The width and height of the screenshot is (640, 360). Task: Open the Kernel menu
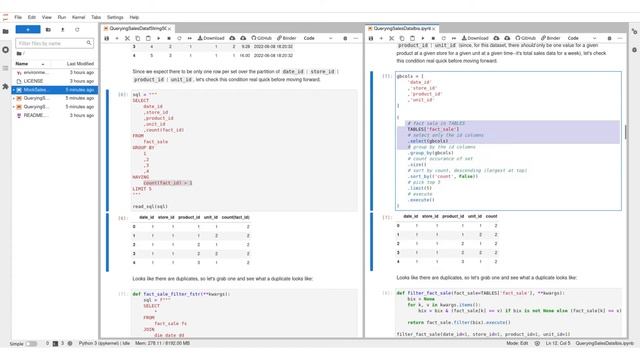tap(78, 17)
